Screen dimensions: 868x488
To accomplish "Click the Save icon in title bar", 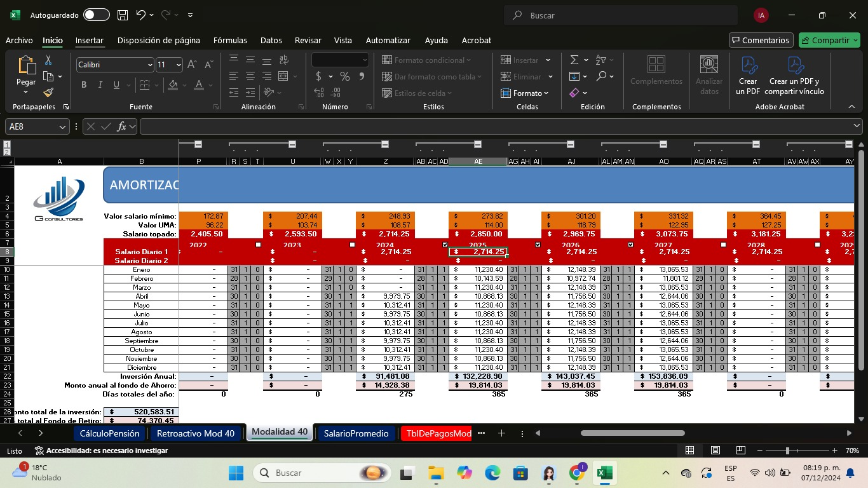I will click(x=123, y=15).
